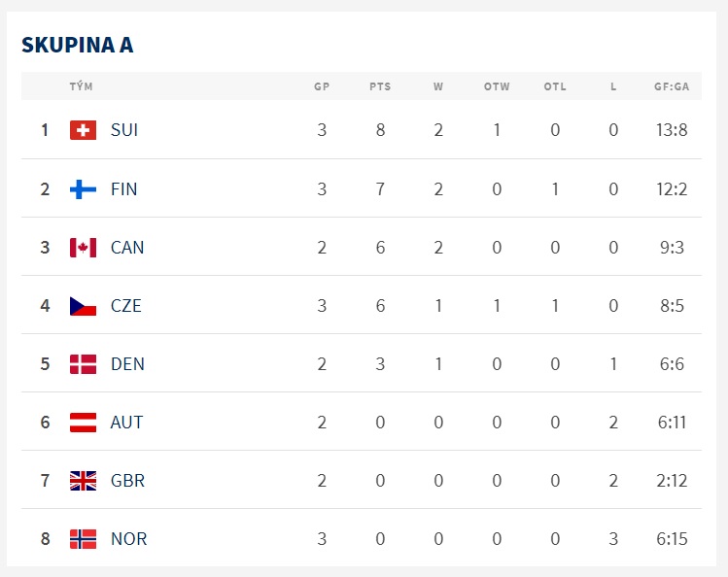The width and height of the screenshot is (728, 577).
Task: Click the OTW column header
Action: [497, 86]
